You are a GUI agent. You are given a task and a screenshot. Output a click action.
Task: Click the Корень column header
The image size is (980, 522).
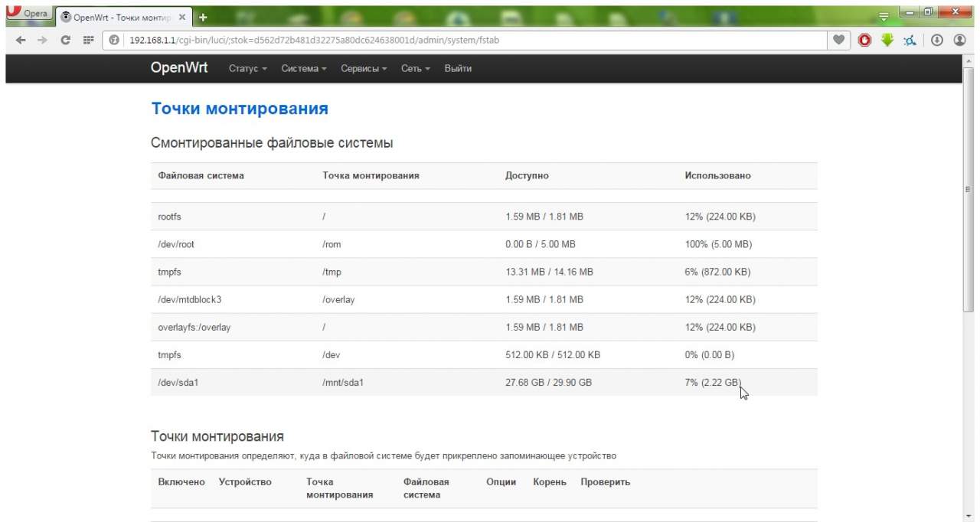[x=550, y=481]
